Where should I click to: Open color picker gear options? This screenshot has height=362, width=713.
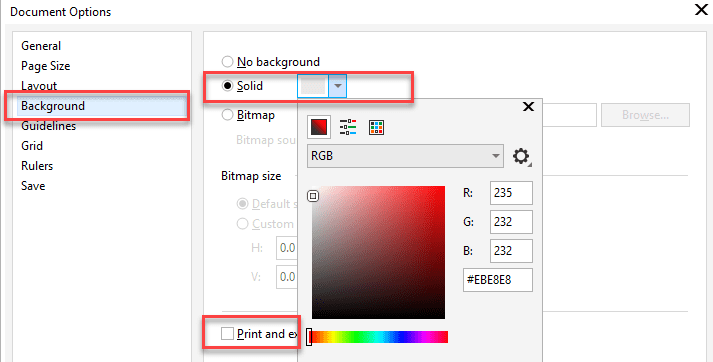pyautogui.click(x=522, y=156)
